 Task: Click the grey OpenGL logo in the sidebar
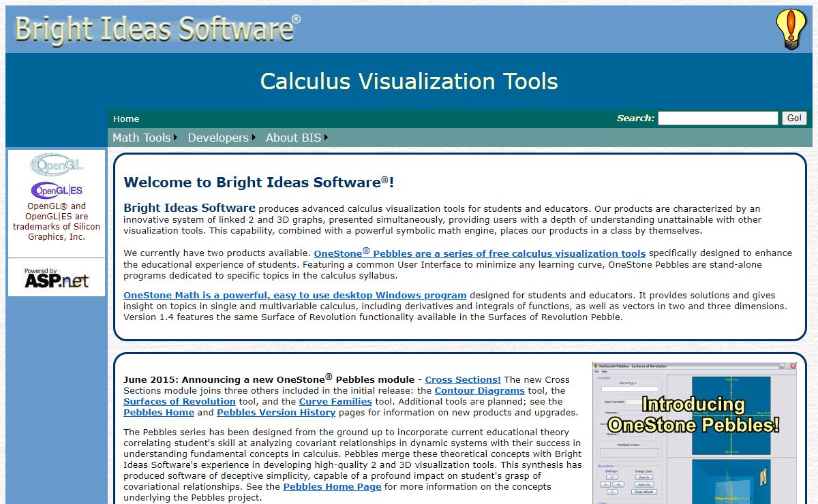point(57,164)
